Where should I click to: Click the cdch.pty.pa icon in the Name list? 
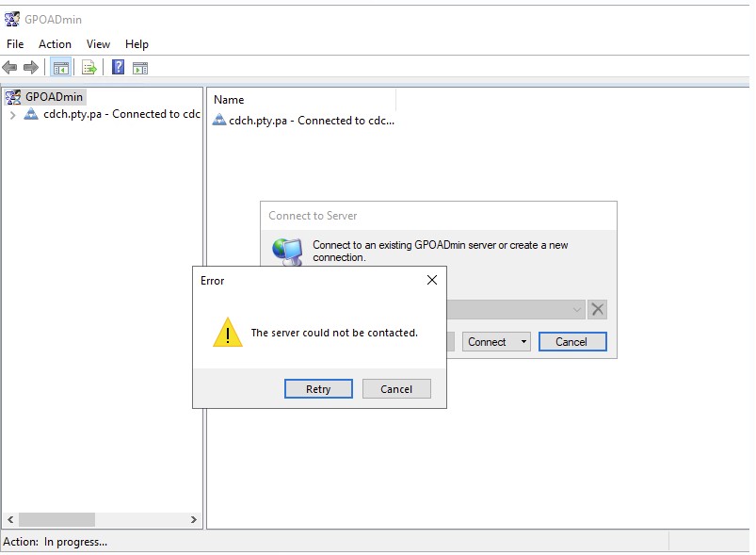(219, 120)
